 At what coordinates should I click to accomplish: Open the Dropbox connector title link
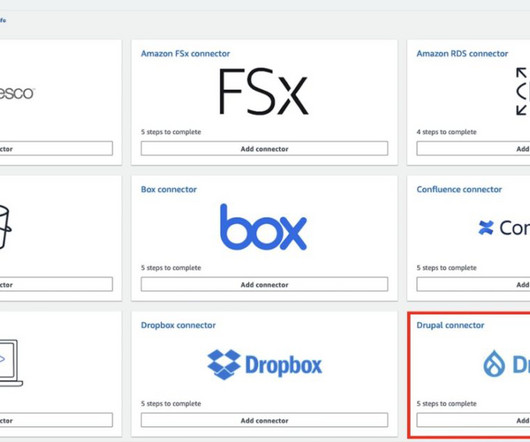(178, 325)
